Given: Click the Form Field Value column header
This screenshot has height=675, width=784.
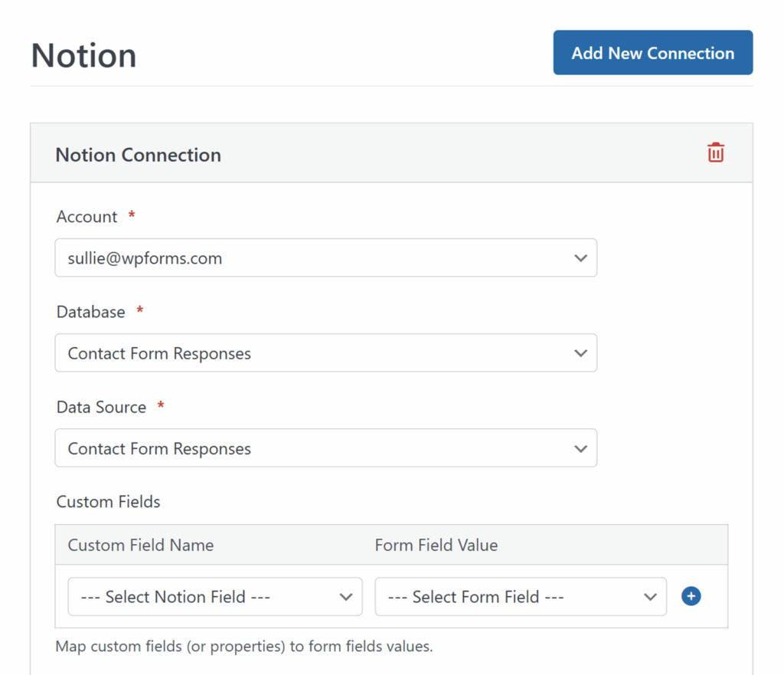Looking at the screenshot, I should coord(436,545).
